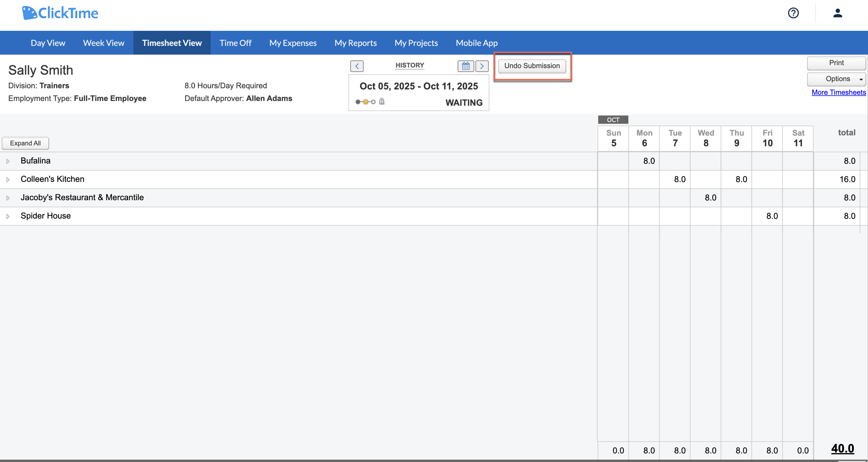Click the Expand All button
This screenshot has height=462, width=868.
[x=25, y=143]
